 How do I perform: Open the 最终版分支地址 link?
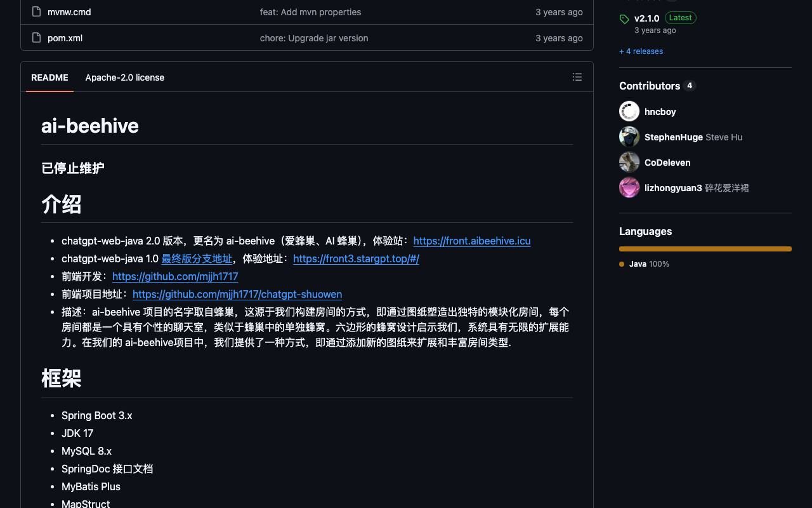point(197,258)
